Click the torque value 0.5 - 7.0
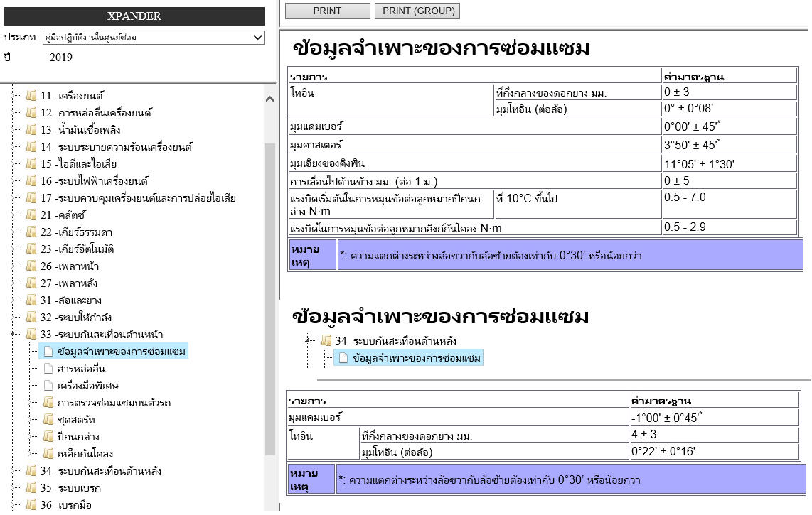This screenshot has height=515, width=812. (685, 197)
